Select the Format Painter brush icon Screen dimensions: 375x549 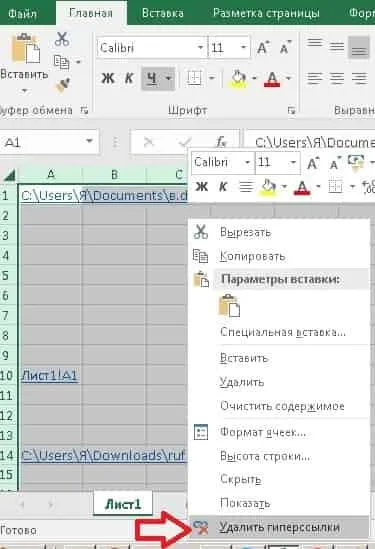coord(63,85)
